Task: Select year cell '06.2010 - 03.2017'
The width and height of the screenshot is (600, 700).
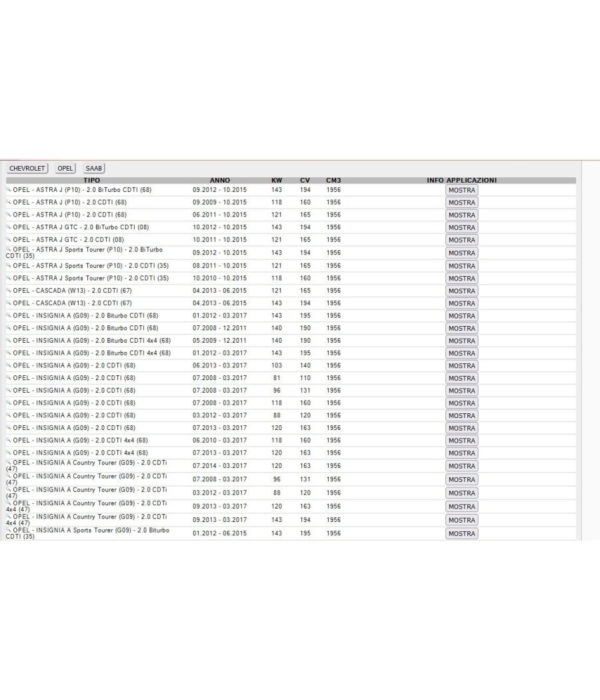Action: click(x=219, y=440)
